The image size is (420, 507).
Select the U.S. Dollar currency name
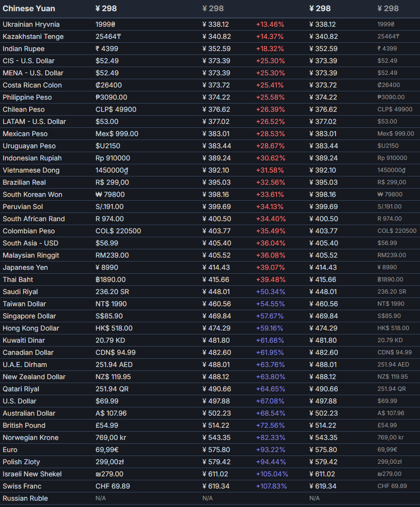click(x=19, y=401)
